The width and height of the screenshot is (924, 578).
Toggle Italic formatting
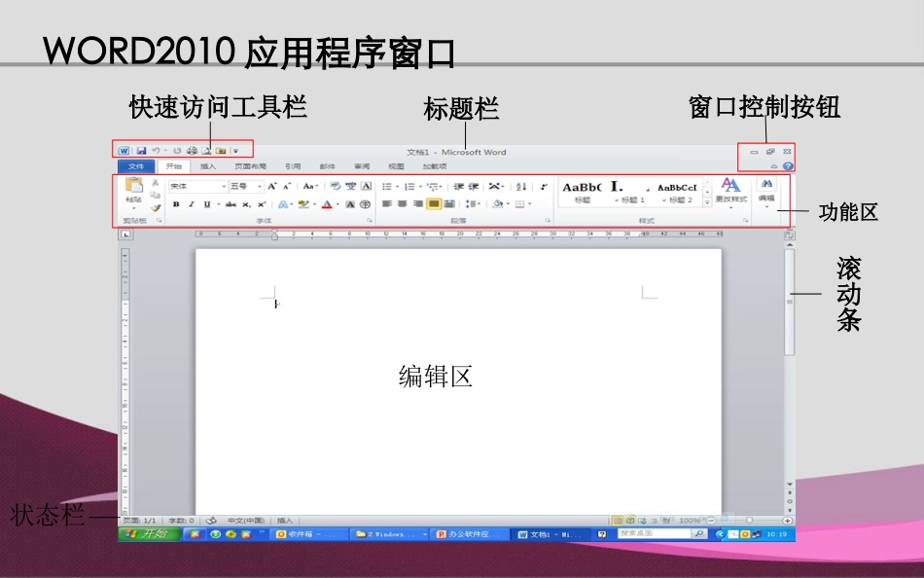pyautogui.click(x=191, y=204)
